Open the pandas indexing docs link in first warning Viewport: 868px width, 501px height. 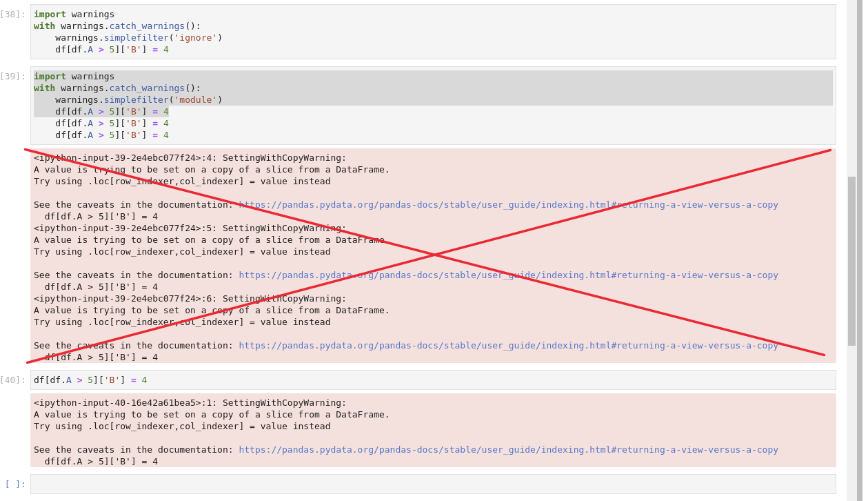(508, 204)
